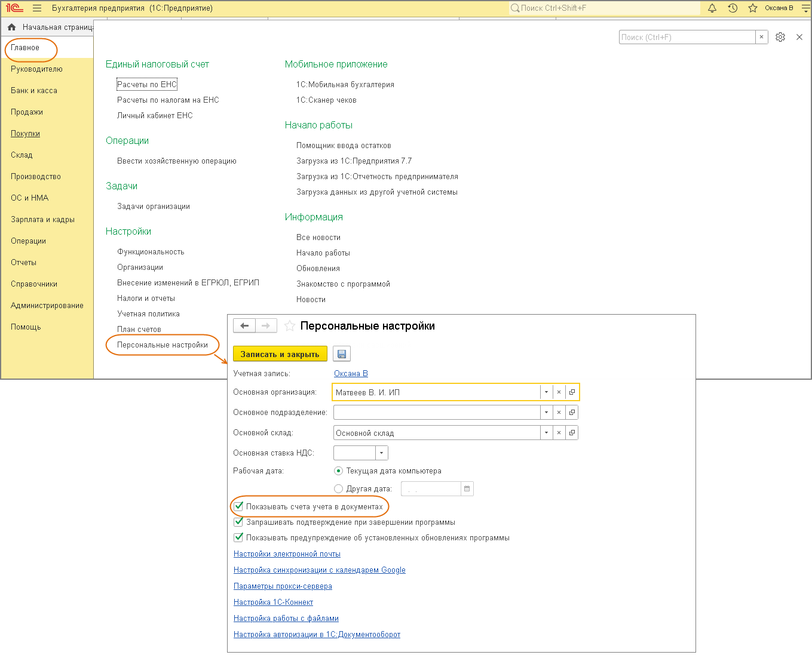Open Настройка 1С-Коннект link

coord(273,602)
